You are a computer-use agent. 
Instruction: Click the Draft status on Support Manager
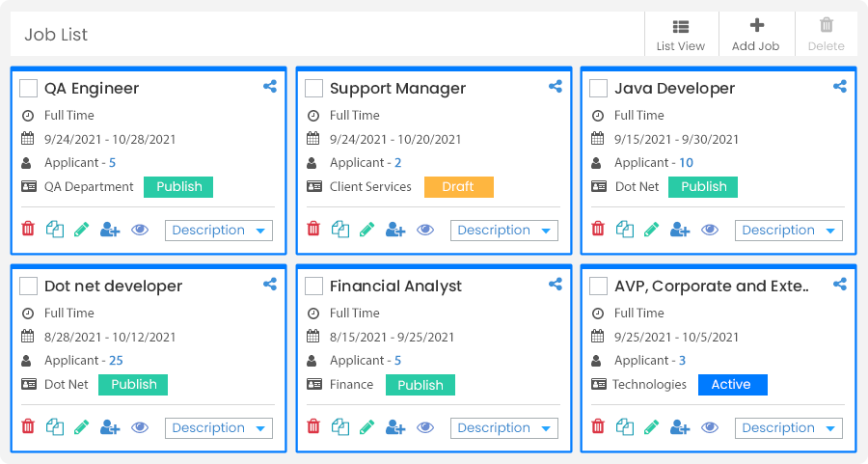[459, 187]
